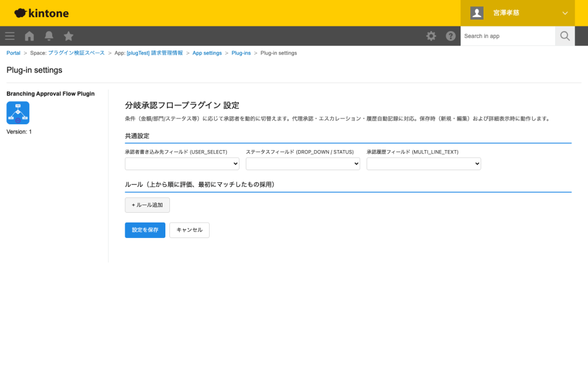Image resolution: width=588 pixels, height=368 pixels.
Task: Follow the Portal breadcrumb link
Action: tap(13, 52)
